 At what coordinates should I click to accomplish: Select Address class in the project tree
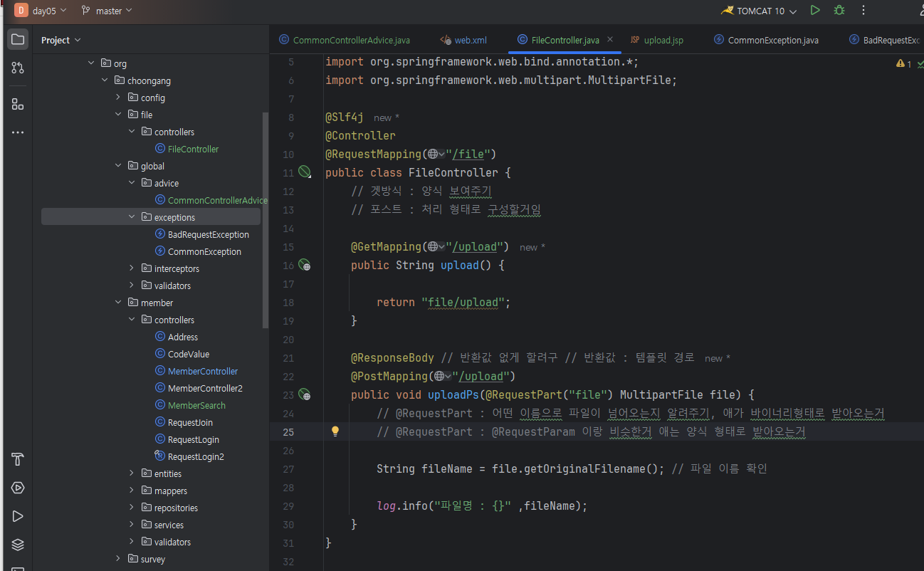pos(177,337)
